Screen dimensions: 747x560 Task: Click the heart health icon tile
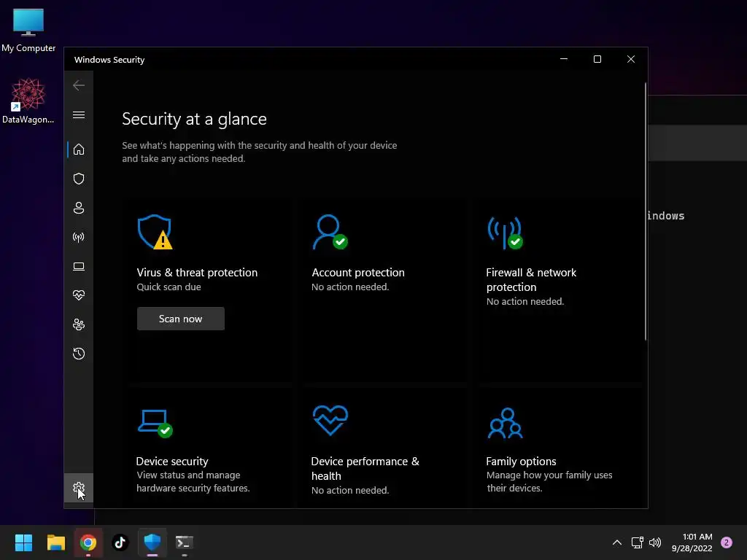(330, 421)
